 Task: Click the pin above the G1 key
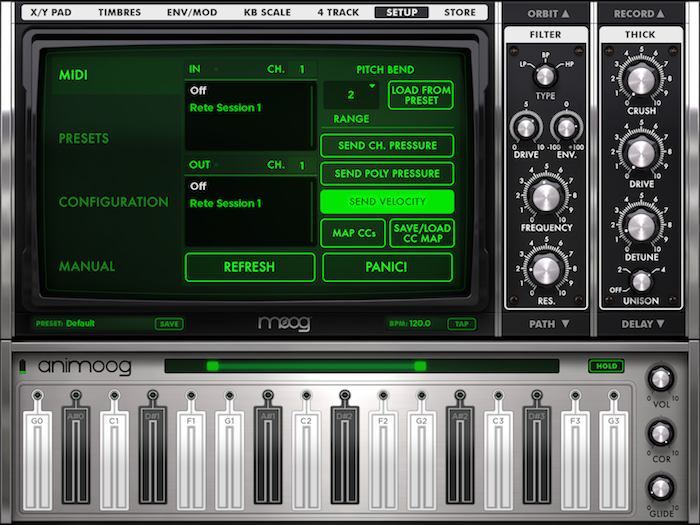pyautogui.click(x=229, y=395)
